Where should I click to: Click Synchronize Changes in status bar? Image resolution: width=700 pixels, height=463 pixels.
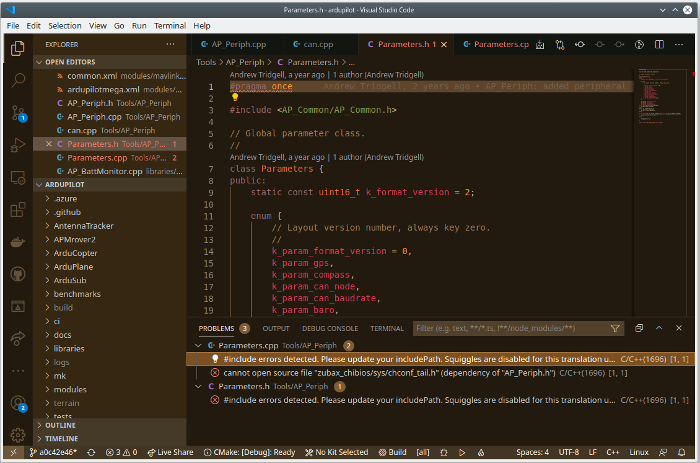pos(91,452)
